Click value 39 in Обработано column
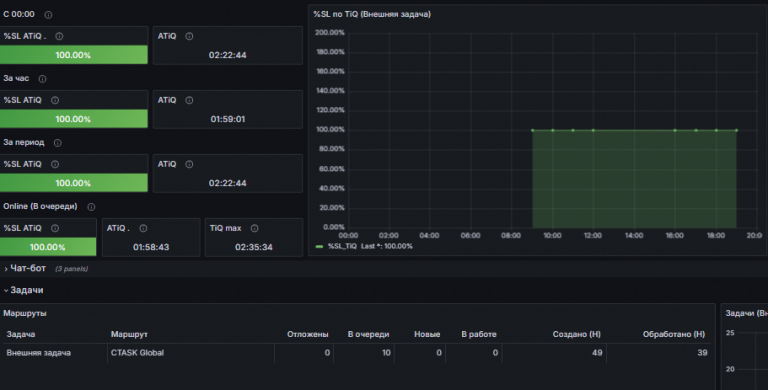 (x=702, y=353)
